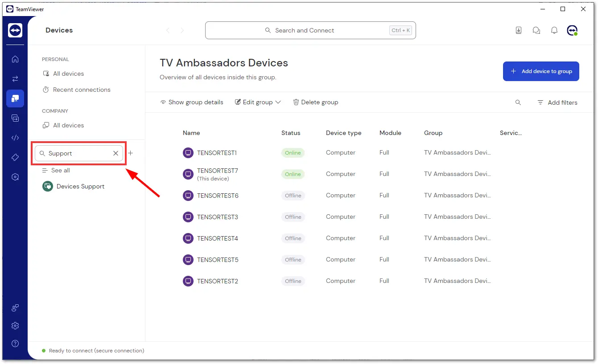Viewport: 598px width, 364px height.
Task: Click Ready to connect status text
Action: [x=96, y=351]
